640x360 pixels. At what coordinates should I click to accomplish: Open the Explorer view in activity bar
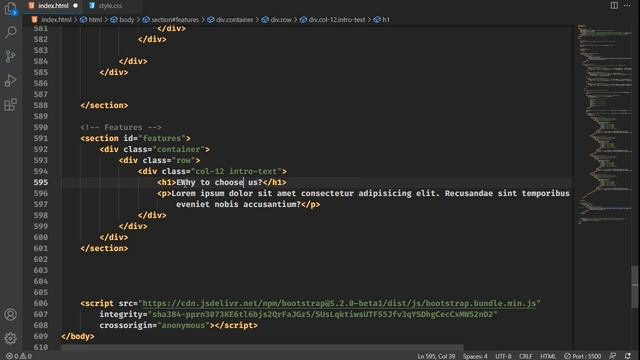(11, 8)
